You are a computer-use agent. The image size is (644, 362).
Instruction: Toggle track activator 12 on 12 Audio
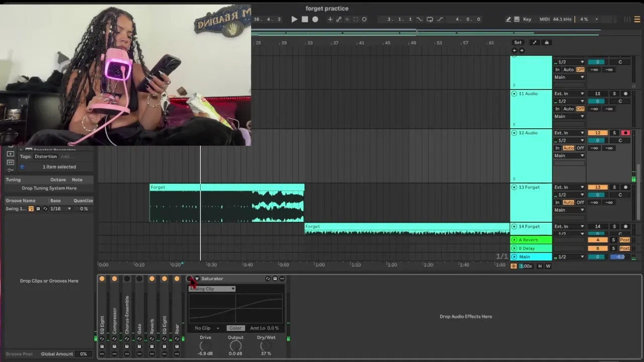coord(598,133)
